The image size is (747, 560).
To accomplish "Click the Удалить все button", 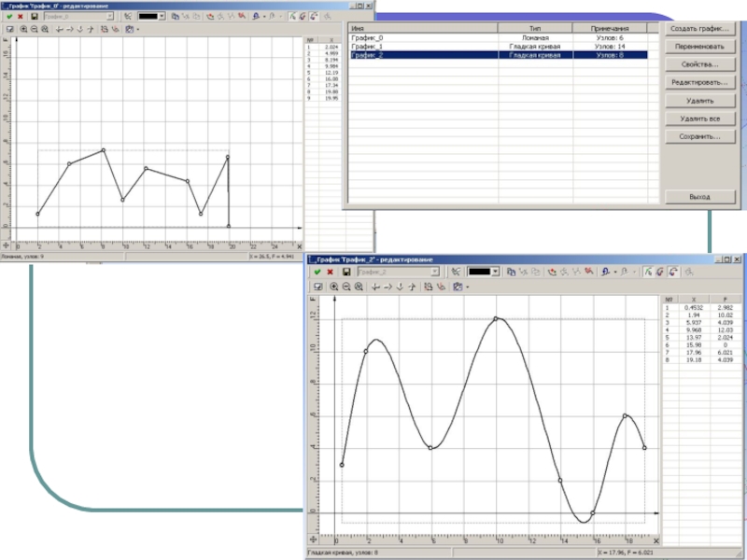I will 699,119.
